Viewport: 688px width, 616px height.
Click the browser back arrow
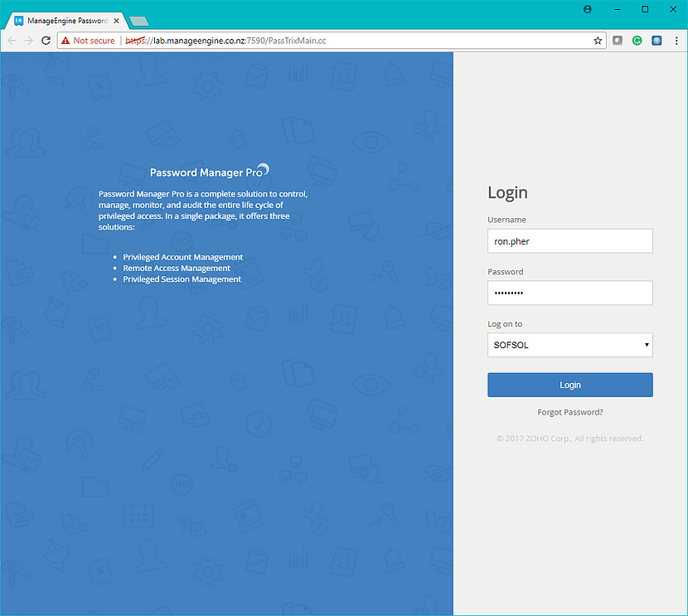click(12, 41)
